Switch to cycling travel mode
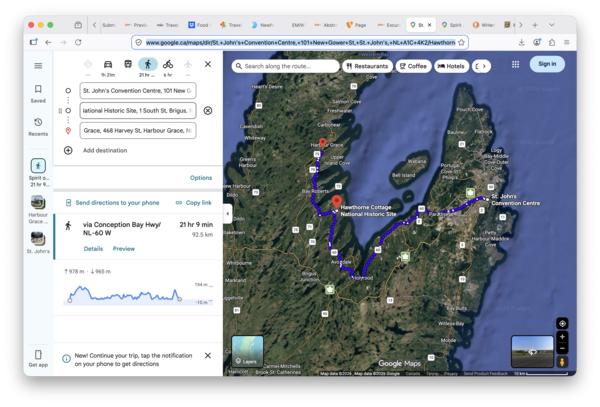 click(x=168, y=64)
